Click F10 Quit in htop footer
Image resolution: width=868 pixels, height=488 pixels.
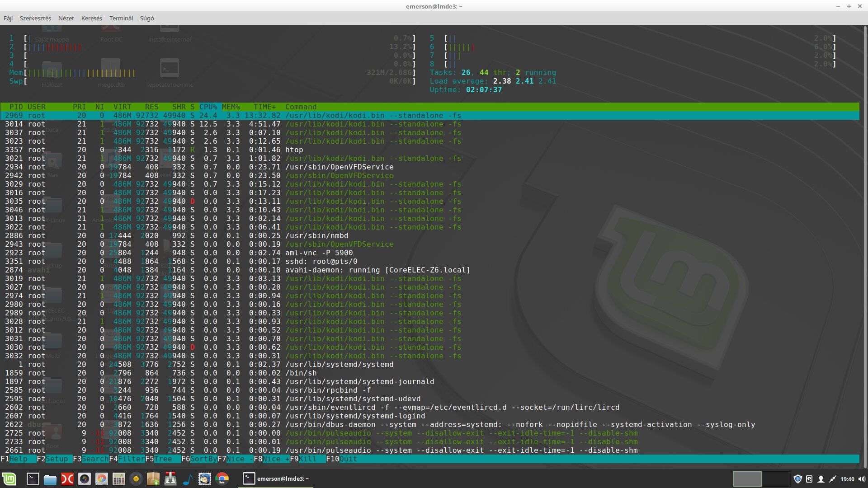(x=342, y=459)
